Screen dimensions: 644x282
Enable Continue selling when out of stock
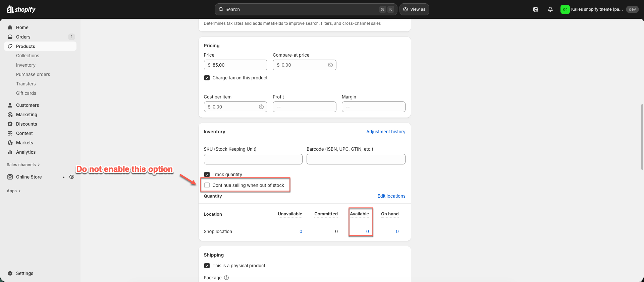[207, 185]
